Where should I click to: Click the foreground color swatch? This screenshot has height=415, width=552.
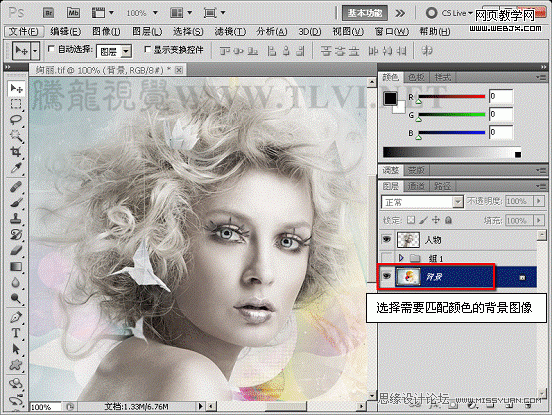click(390, 99)
